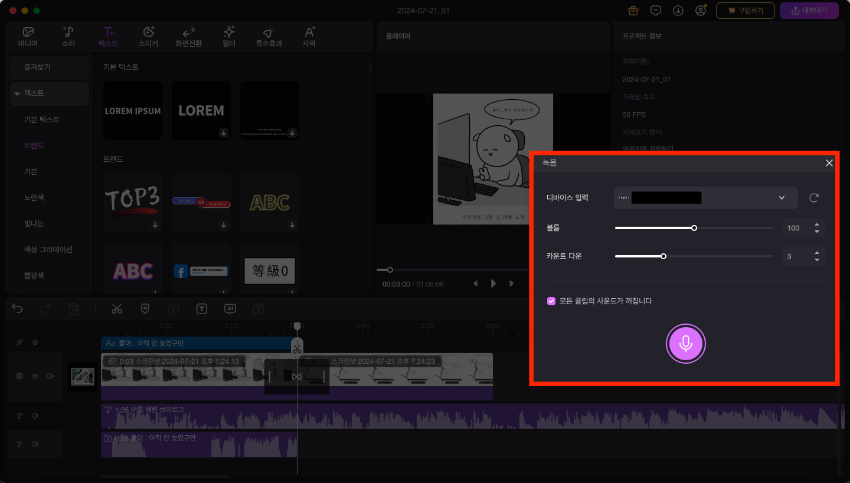Screen dimensions: 850x483
Task: Choose the Facebook channel text preset
Action: pos(201,268)
